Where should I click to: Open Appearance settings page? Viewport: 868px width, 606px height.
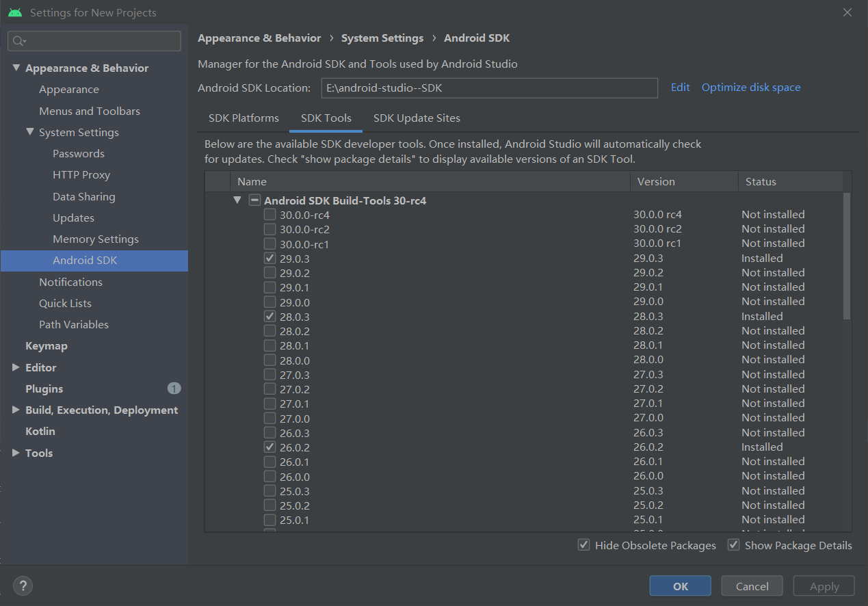tap(69, 90)
